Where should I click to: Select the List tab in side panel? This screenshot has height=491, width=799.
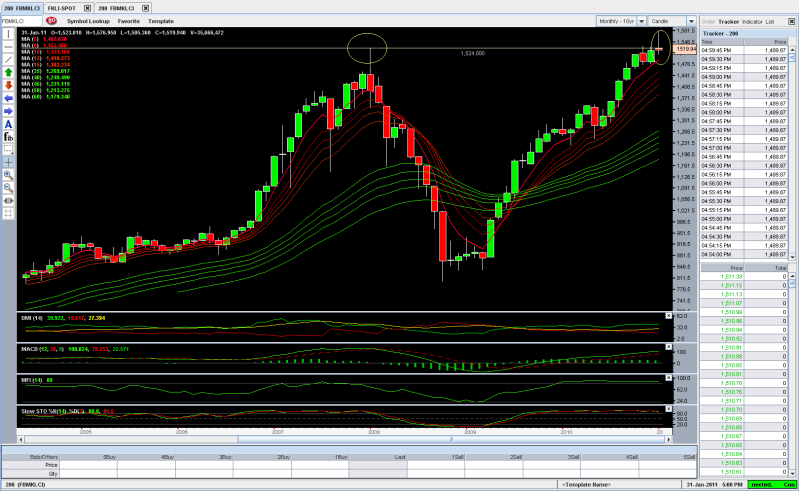click(769, 22)
